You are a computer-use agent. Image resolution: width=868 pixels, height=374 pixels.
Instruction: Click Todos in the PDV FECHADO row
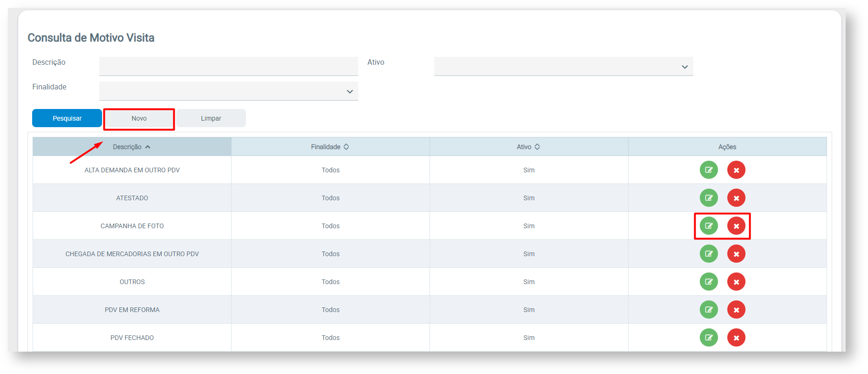pos(330,338)
